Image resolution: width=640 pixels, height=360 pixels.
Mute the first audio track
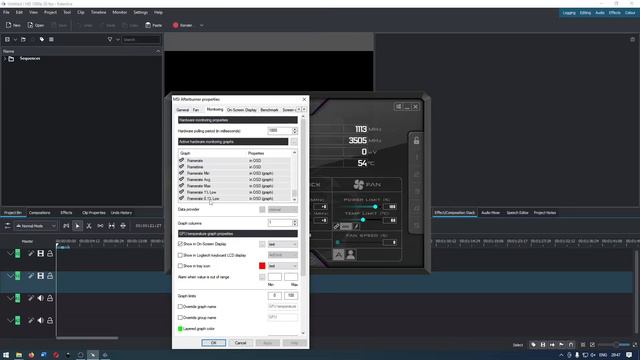coord(40,298)
